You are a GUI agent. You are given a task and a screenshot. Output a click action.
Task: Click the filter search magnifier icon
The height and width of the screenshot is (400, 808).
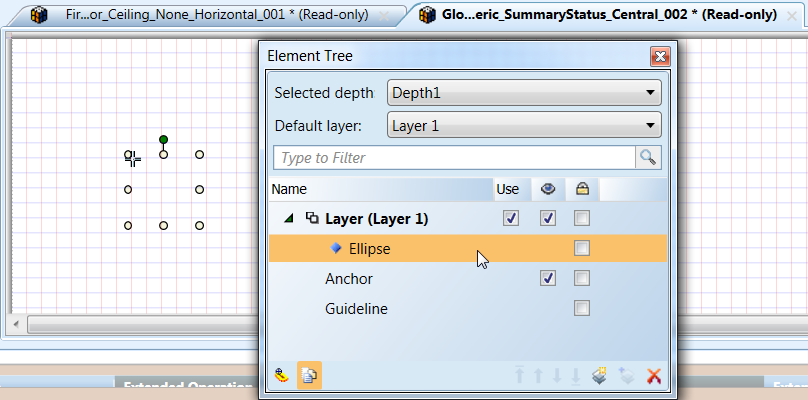(x=649, y=158)
